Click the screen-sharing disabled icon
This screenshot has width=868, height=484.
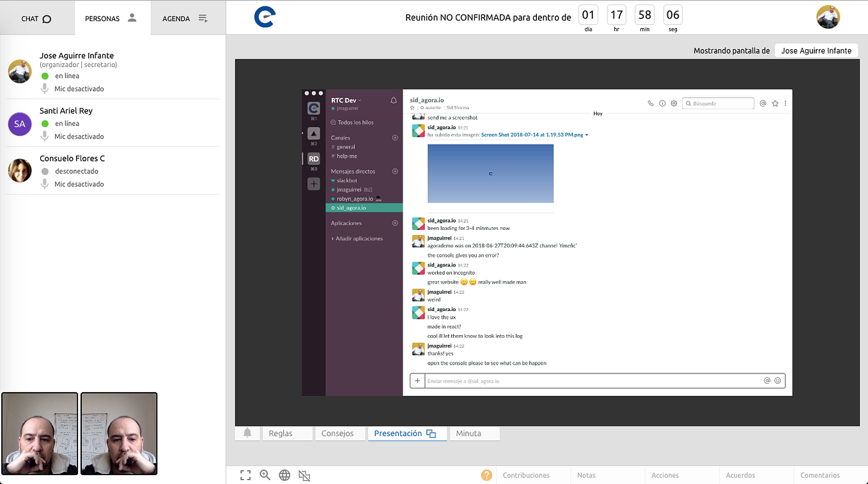click(x=304, y=475)
